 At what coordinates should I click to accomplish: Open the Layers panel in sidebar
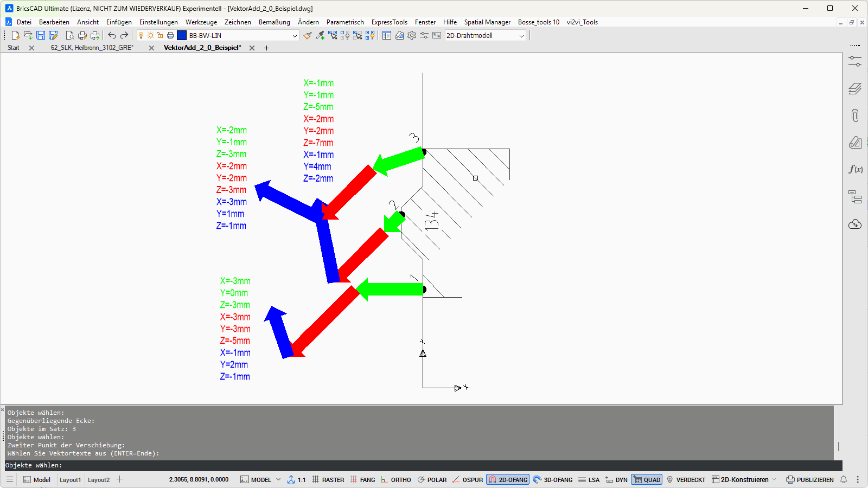[x=855, y=88]
